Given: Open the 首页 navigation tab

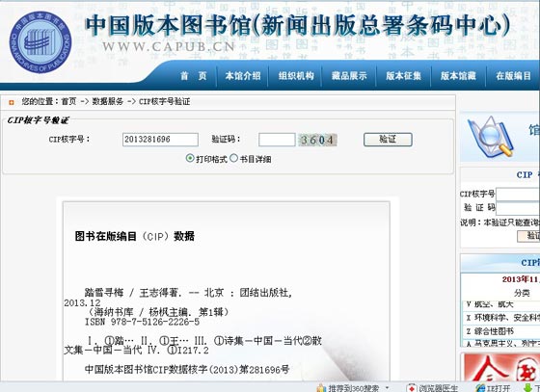Looking at the screenshot, I should 194,76.
